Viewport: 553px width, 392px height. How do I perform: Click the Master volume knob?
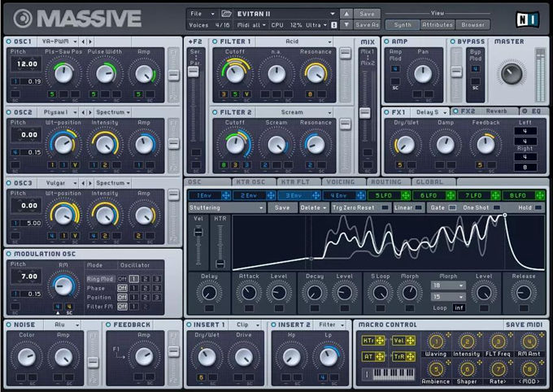pos(511,73)
